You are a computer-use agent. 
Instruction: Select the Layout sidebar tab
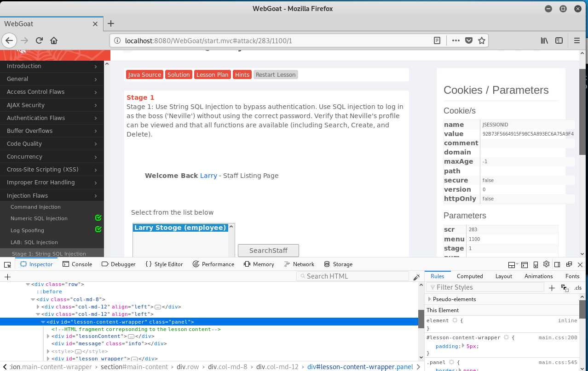(x=504, y=276)
